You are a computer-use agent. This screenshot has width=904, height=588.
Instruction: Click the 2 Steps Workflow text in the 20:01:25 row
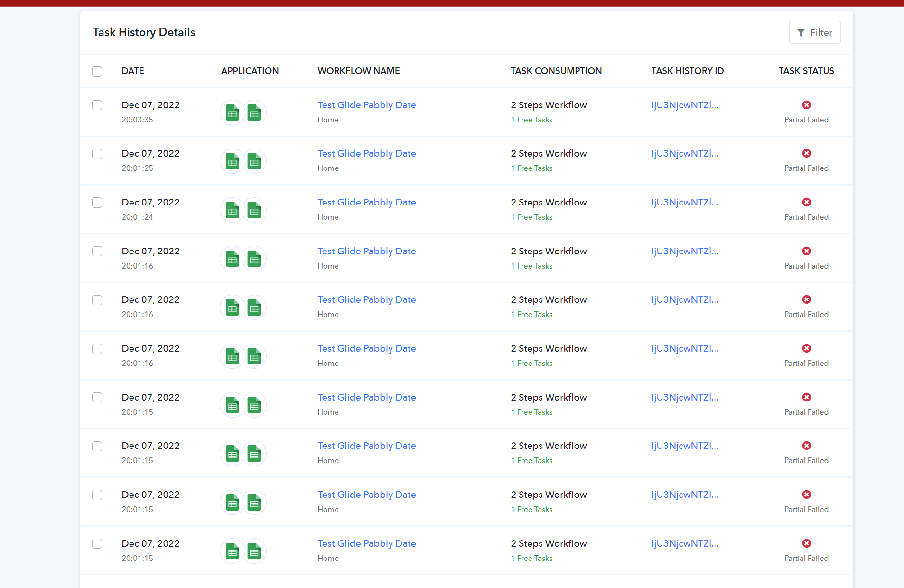[549, 153]
